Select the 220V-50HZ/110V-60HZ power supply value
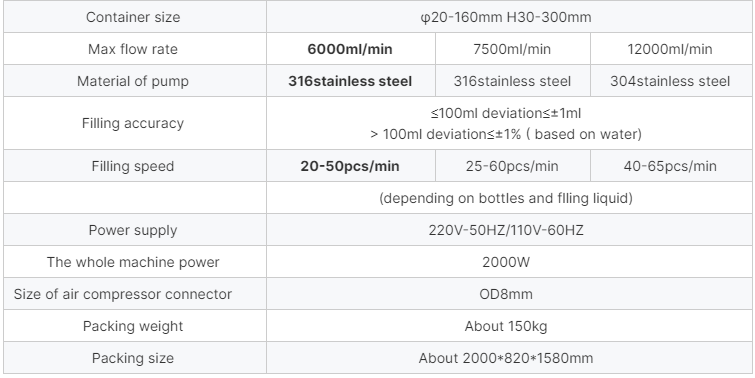The height and width of the screenshot is (378, 755). (506, 230)
